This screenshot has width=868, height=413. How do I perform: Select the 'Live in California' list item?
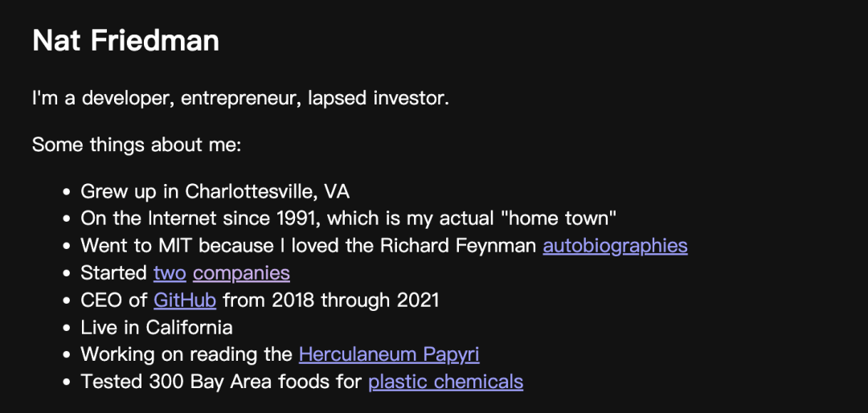(157, 327)
